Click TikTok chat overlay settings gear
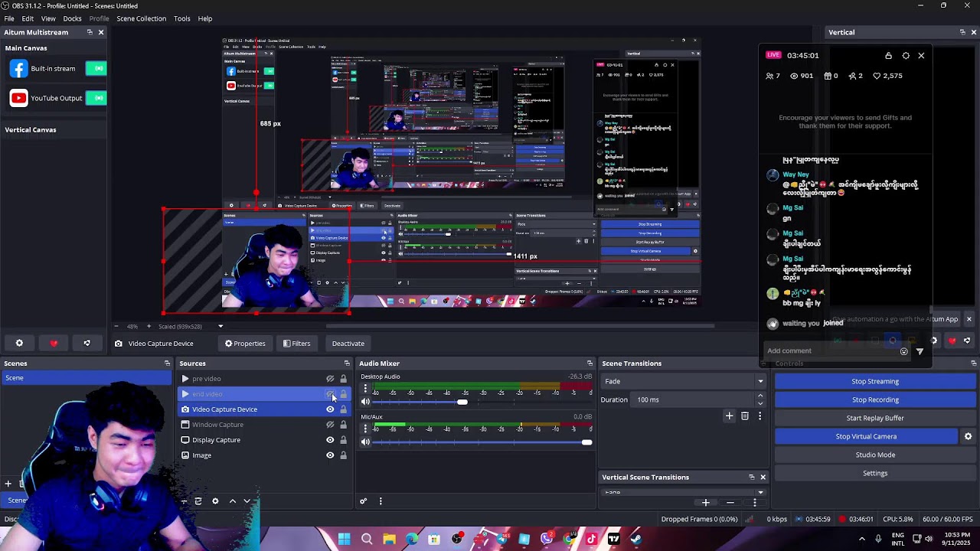Screen dimensions: 980x551 pos(906,55)
